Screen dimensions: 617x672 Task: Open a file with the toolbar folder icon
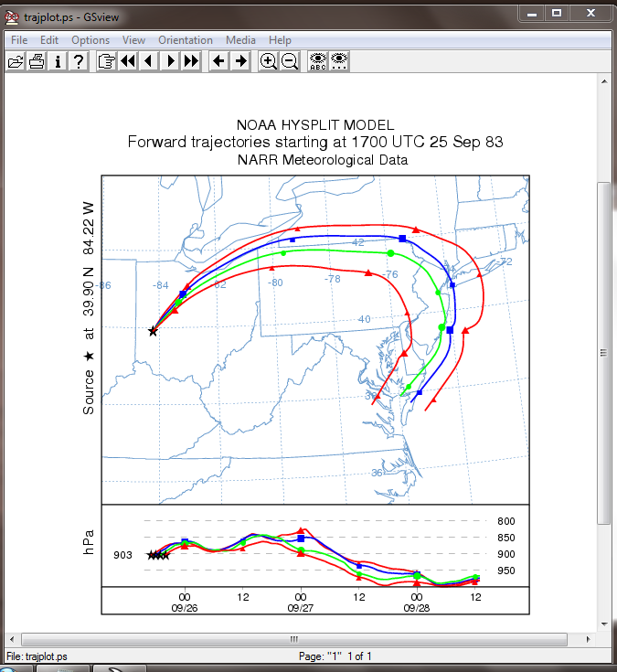(16, 61)
